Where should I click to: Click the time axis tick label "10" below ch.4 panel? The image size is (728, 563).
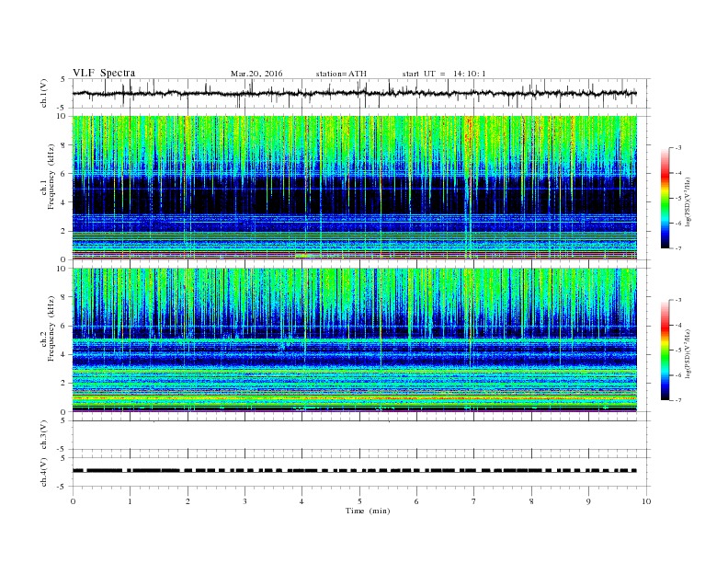(x=646, y=501)
